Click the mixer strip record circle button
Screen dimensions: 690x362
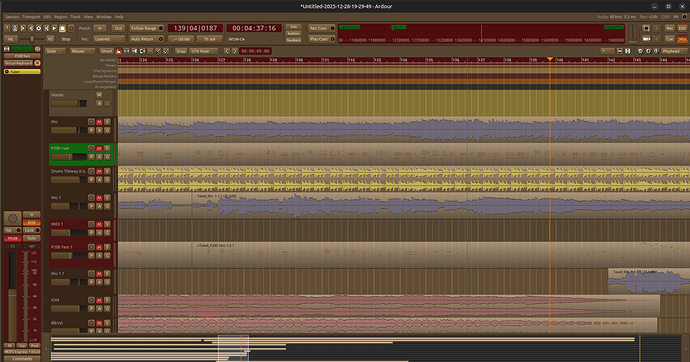click(x=12, y=218)
